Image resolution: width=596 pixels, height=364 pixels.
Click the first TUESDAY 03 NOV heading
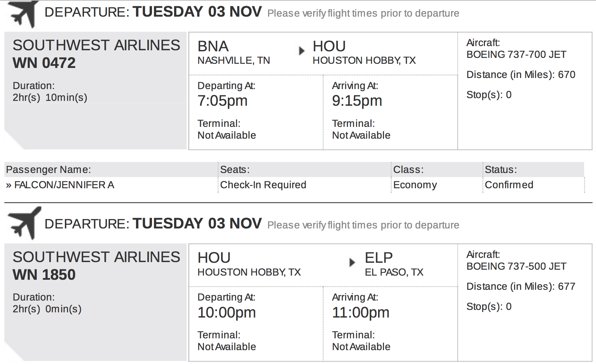coord(197,12)
